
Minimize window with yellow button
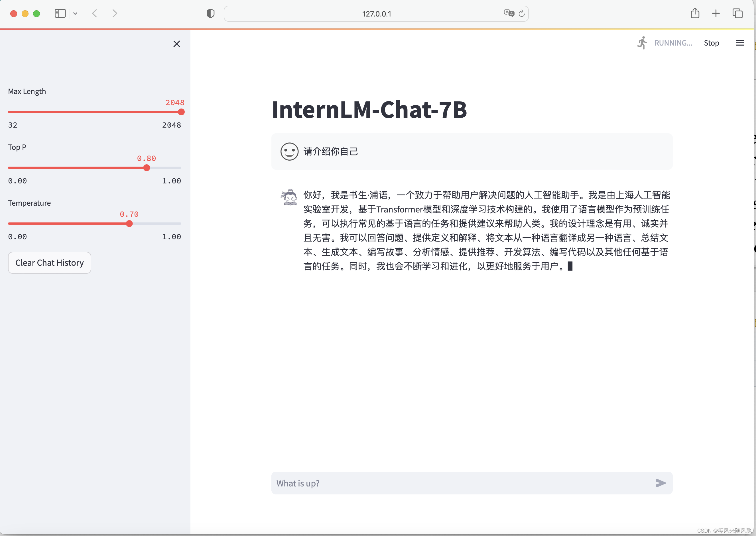tap(25, 14)
